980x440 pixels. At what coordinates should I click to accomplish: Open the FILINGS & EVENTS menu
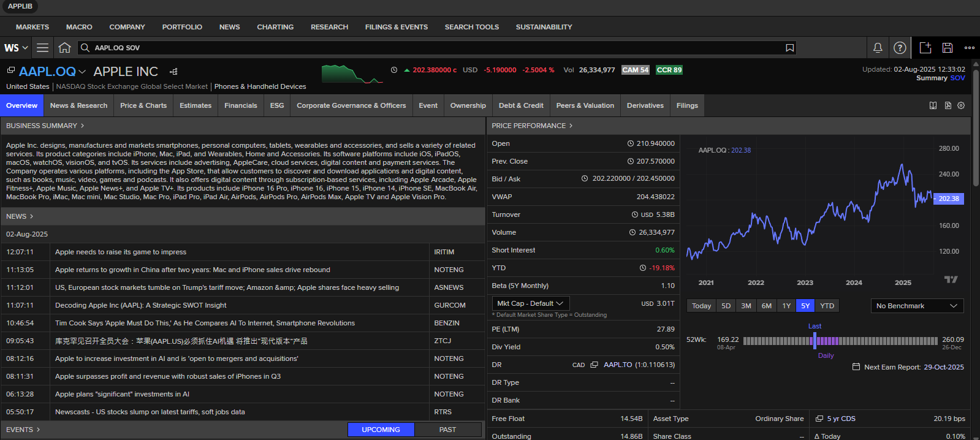click(x=397, y=27)
